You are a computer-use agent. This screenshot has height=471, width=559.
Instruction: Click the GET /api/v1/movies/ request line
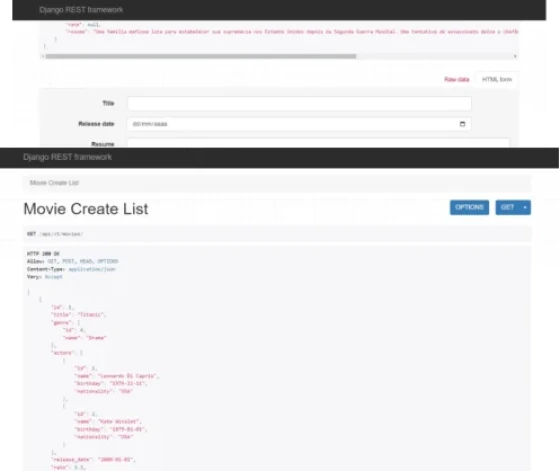coord(55,234)
